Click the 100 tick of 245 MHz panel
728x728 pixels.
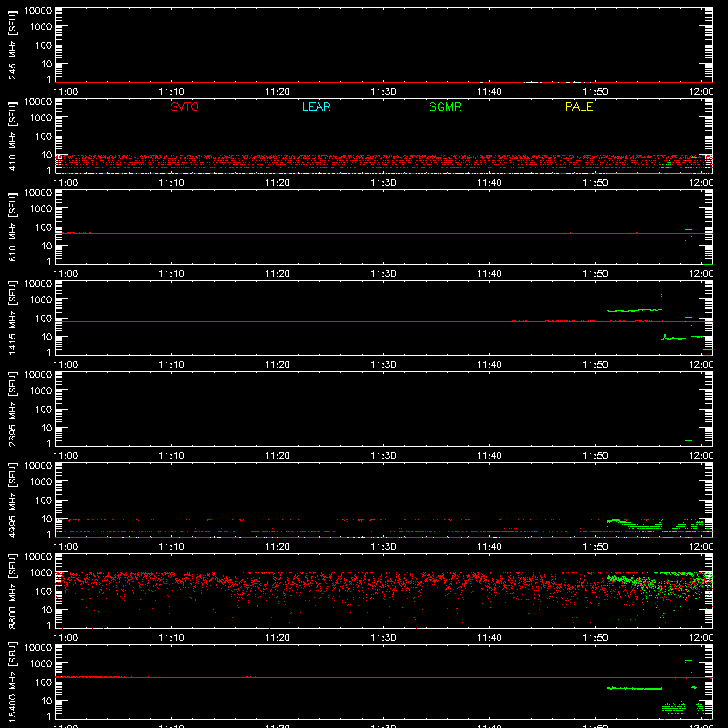pyautogui.click(x=44, y=45)
